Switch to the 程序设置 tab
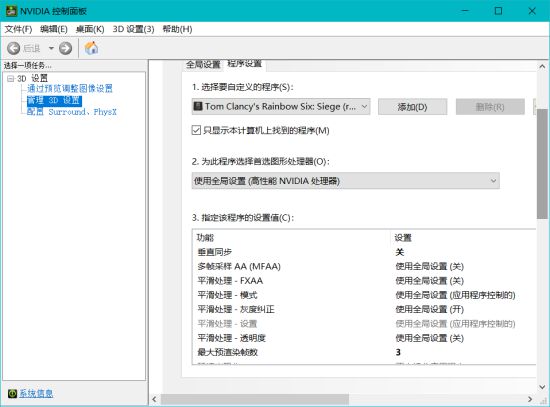 [244, 64]
